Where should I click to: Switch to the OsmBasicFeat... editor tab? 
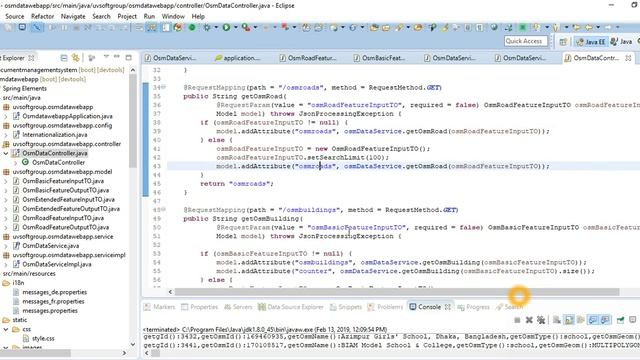(x=380, y=58)
